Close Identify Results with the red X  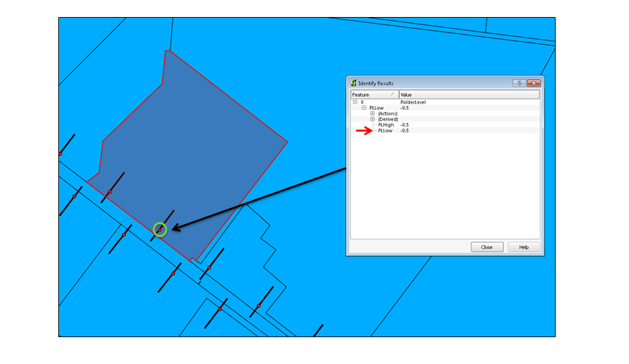[x=533, y=83]
